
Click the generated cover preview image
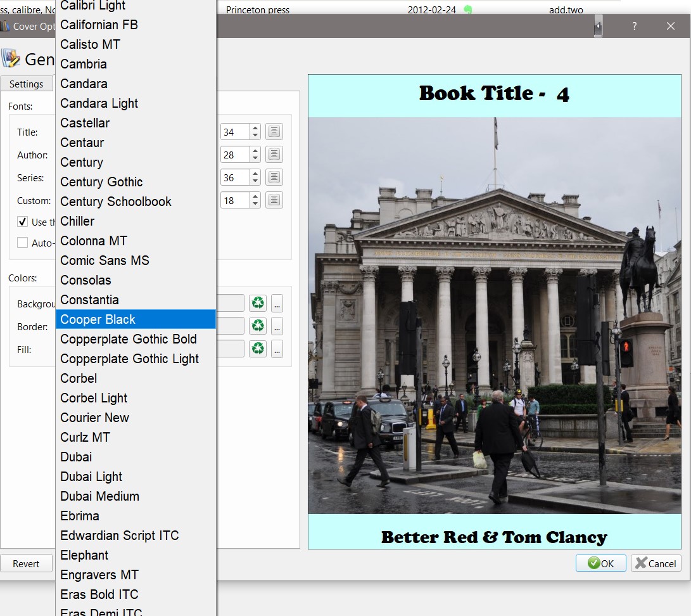(495, 312)
